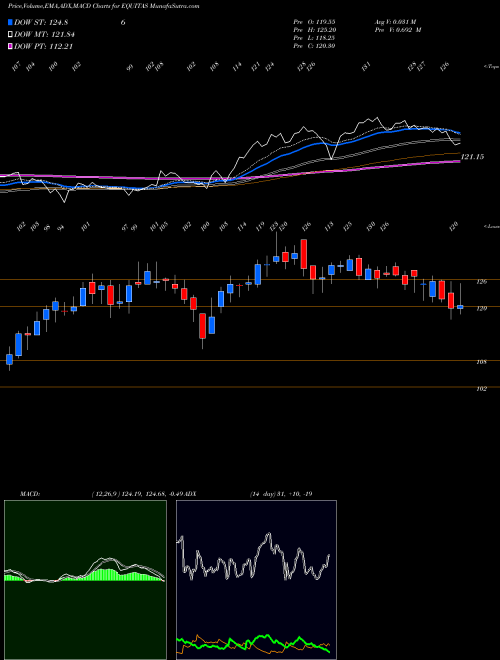Click the chart title mentioning EQUITAS MunafaSutra.com

point(104,6)
